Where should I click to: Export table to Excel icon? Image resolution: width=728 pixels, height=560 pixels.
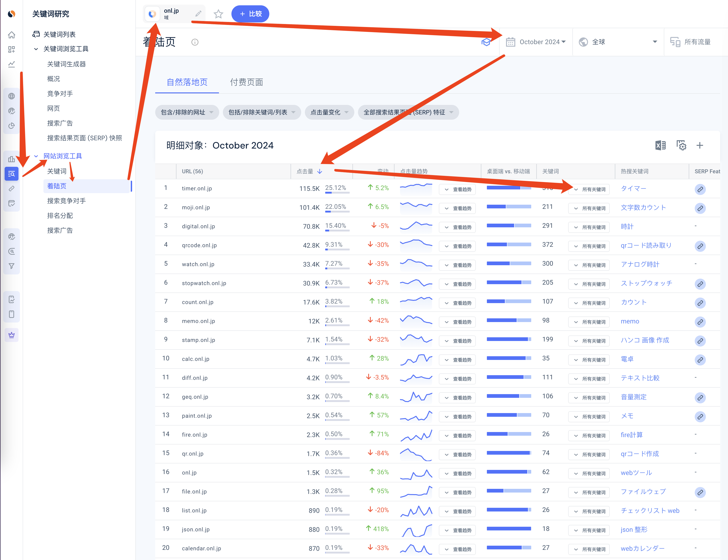(660, 145)
